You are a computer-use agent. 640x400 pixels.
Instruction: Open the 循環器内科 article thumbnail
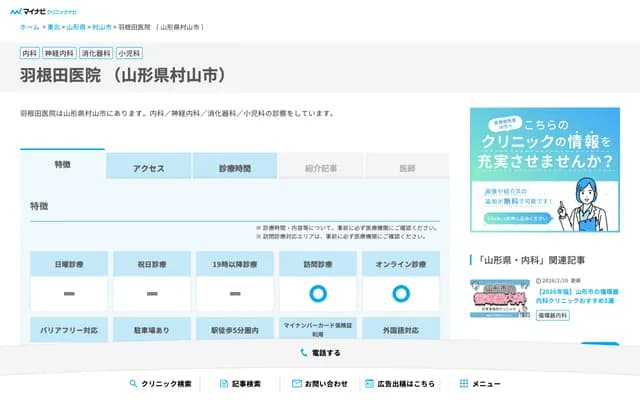[501, 299]
